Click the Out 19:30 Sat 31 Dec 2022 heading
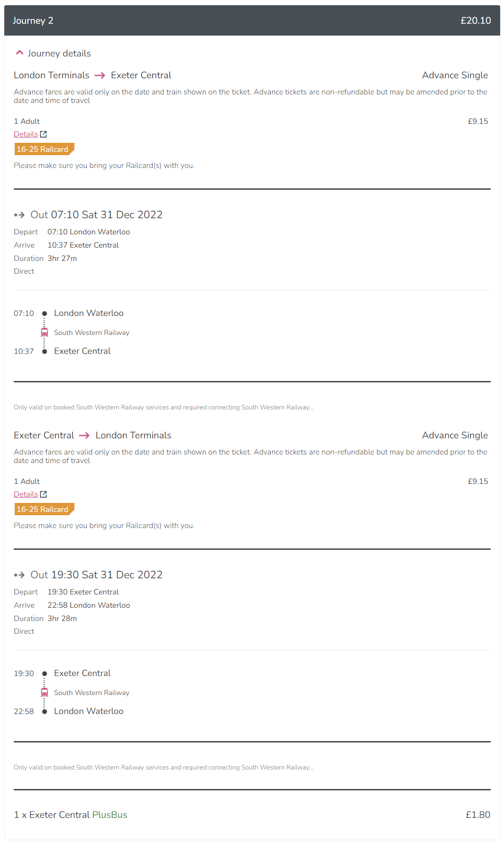This screenshot has width=504, height=844. (x=96, y=575)
